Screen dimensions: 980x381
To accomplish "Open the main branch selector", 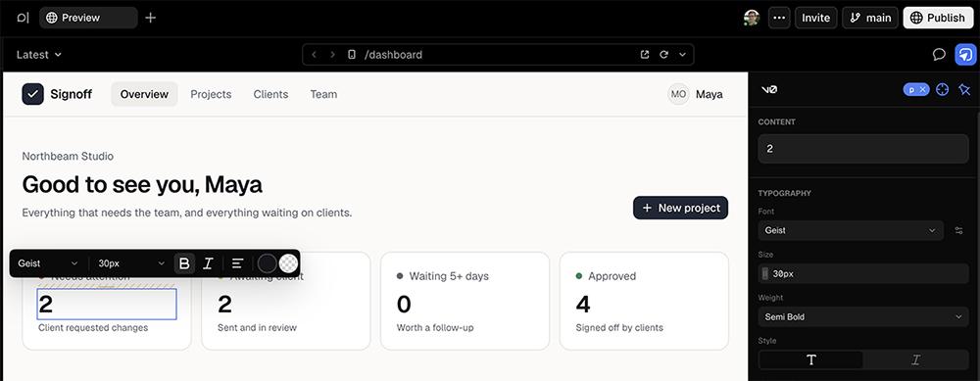I will click(870, 18).
